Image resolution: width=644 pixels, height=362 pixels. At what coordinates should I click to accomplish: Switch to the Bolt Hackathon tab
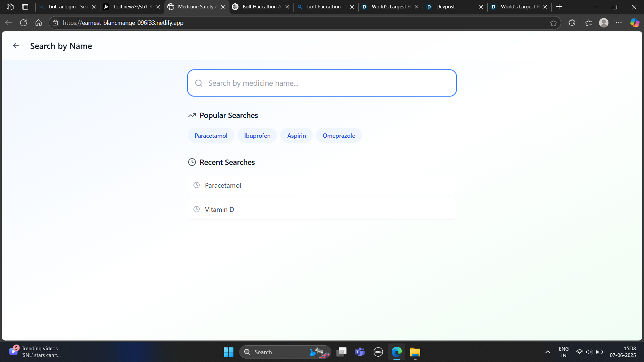pos(258,7)
